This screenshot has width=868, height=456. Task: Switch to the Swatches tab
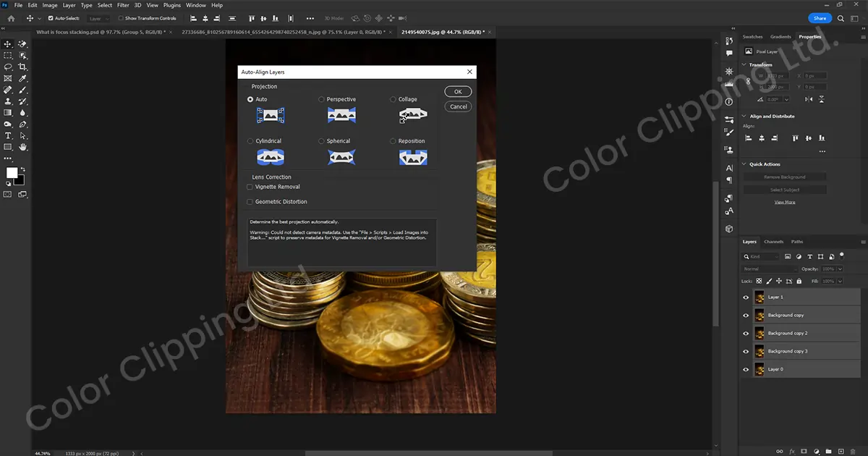coord(753,36)
